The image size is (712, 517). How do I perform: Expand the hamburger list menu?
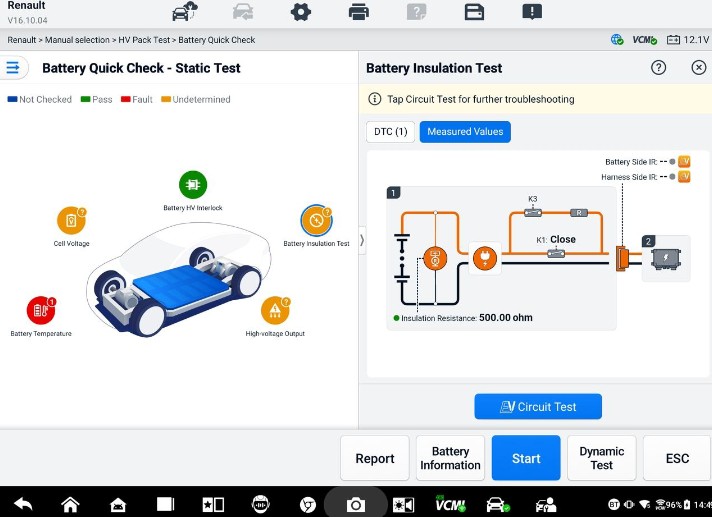tap(13, 68)
